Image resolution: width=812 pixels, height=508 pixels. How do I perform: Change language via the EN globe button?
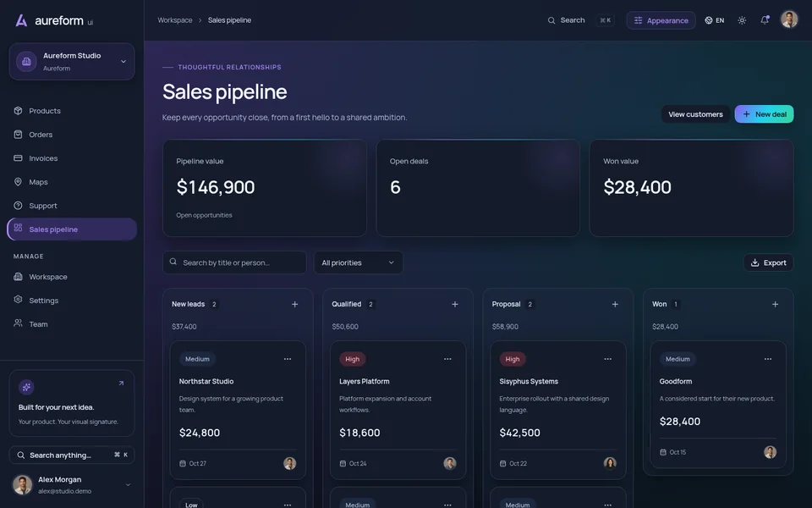[715, 20]
